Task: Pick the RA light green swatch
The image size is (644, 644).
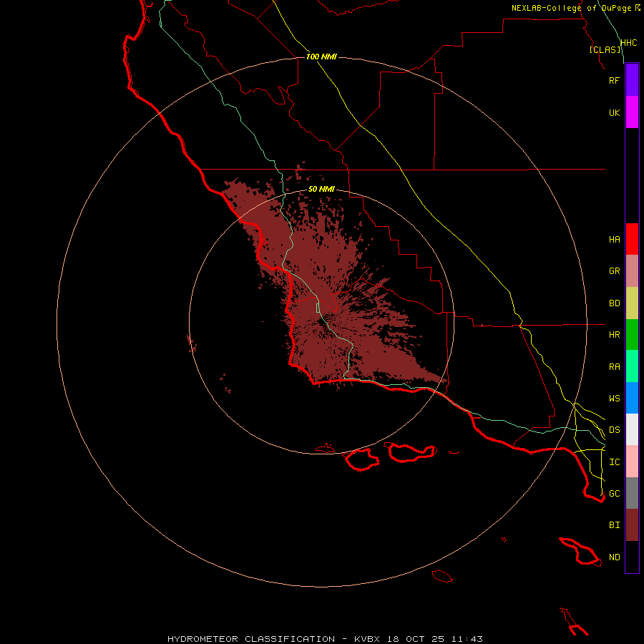Action: coord(632,366)
